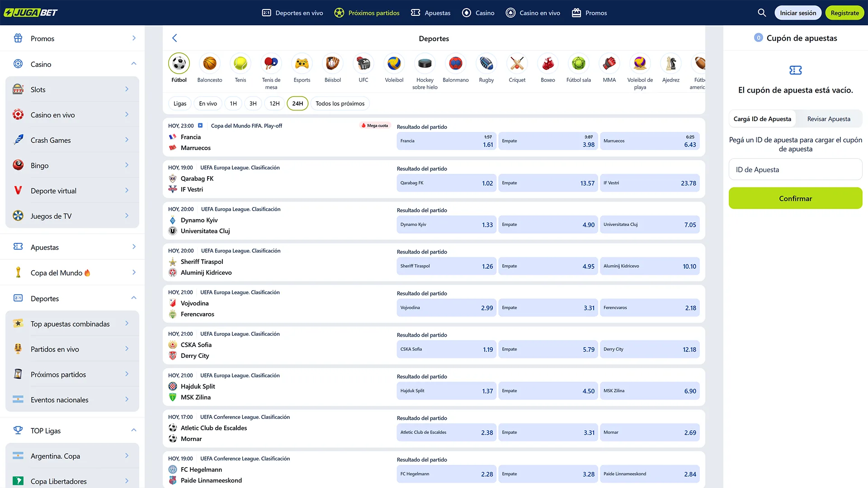Select the Voleibol ball icon

click(x=394, y=64)
